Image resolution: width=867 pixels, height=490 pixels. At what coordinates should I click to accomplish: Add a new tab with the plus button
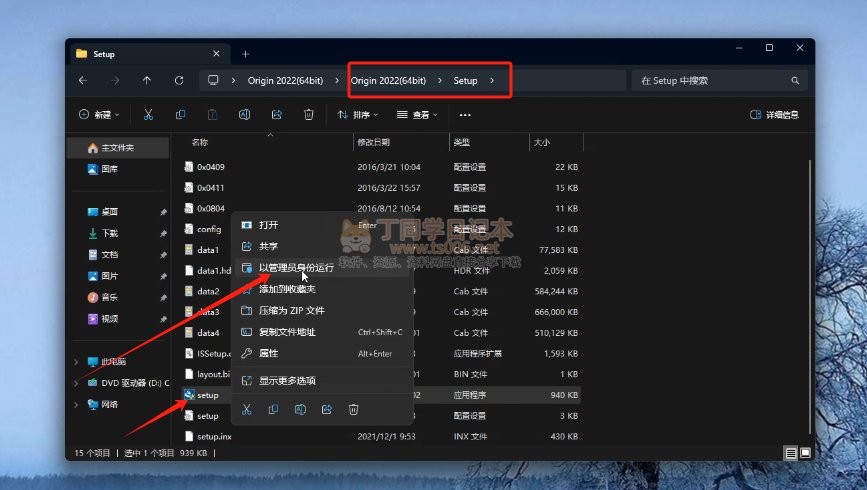pyautogui.click(x=245, y=53)
